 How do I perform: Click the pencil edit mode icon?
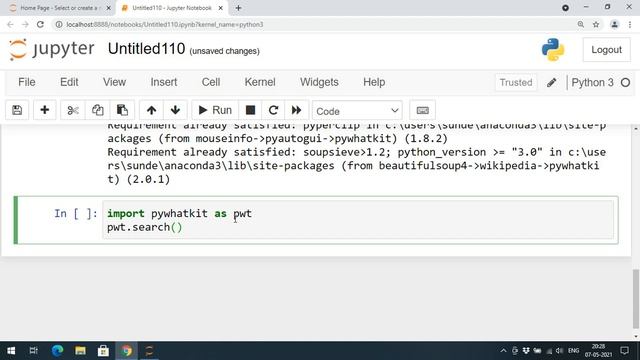pyautogui.click(x=551, y=82)
